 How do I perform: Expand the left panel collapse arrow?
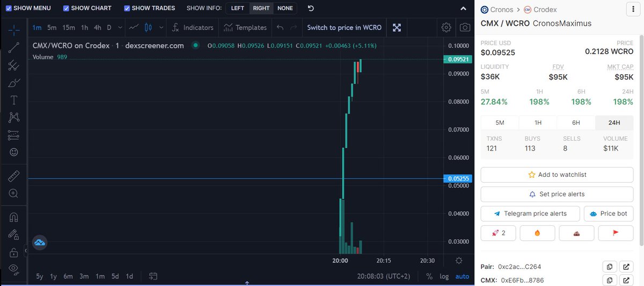pyautogui.click(x=26, y=251)
